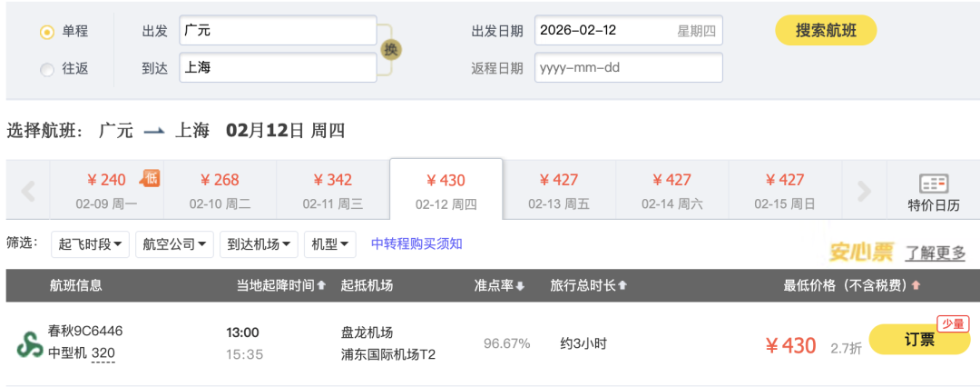
Task: Click the 低 lowest-price badge
Action: [x=150, y=178]
